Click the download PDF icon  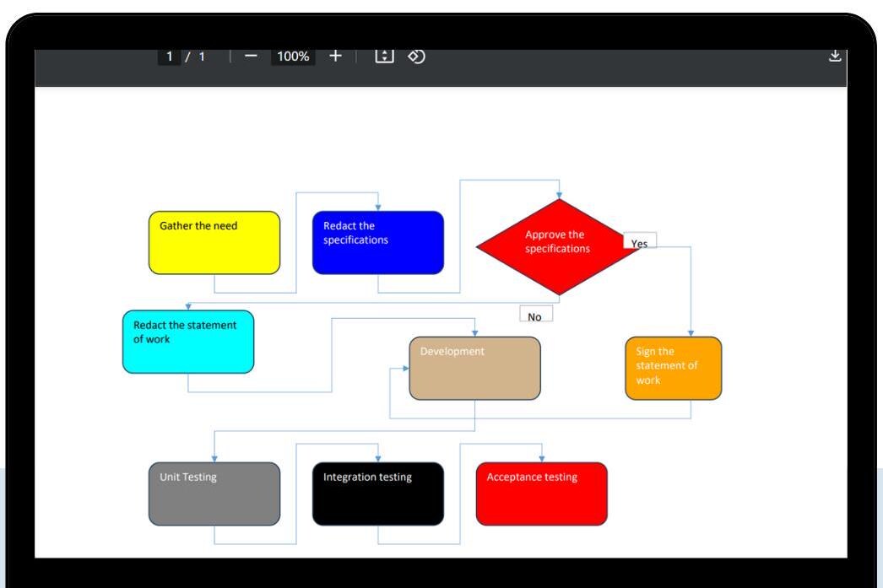tap(835, 56)
